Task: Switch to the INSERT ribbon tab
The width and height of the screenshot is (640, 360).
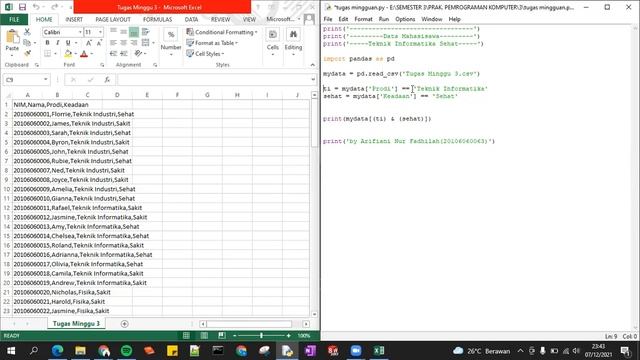Action: point(74,19)
